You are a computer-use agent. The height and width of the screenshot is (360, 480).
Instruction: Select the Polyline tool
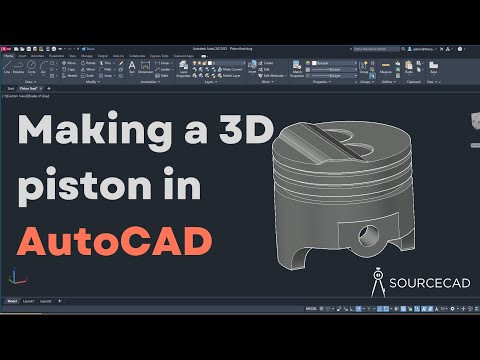tap(18, 67)
